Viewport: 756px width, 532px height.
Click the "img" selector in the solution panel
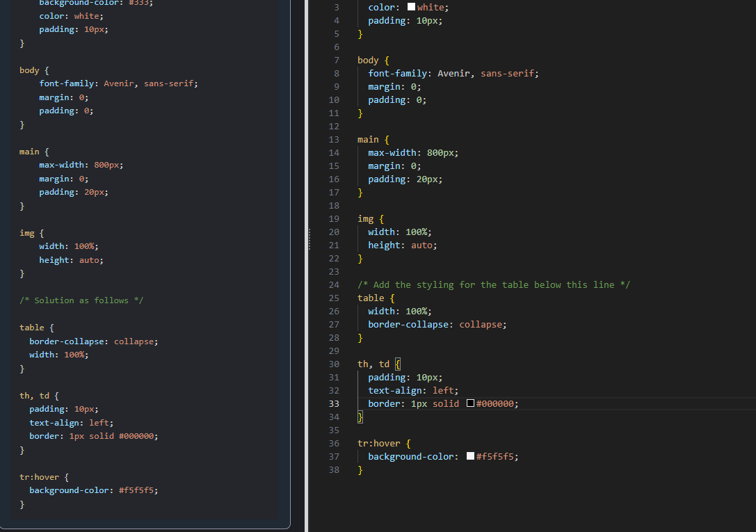click(x=26, y=233)
